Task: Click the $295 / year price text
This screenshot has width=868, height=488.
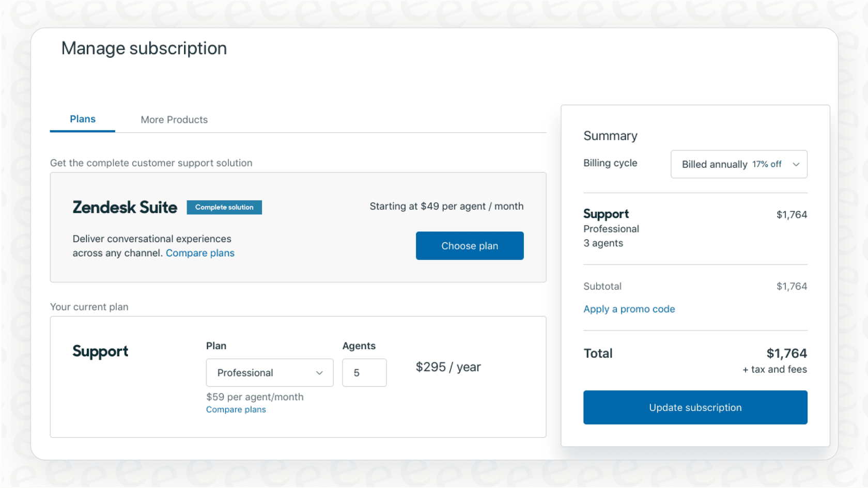Action: pos(448,367)
